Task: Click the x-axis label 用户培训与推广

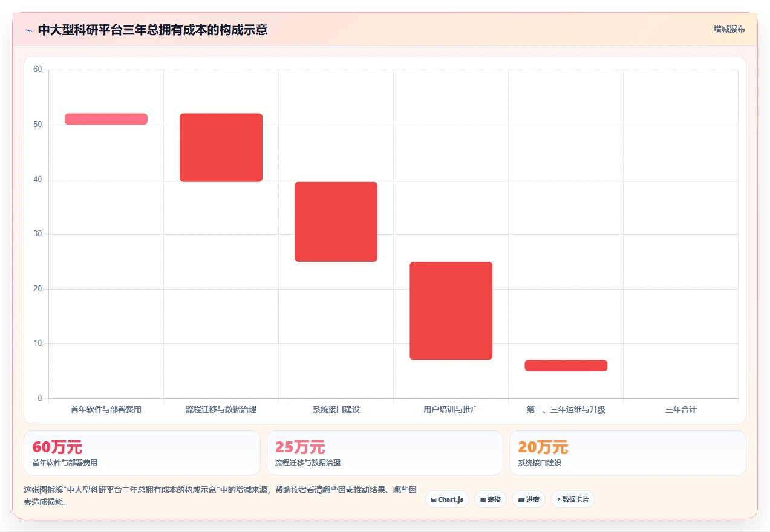Action: [x=451, y=409]
